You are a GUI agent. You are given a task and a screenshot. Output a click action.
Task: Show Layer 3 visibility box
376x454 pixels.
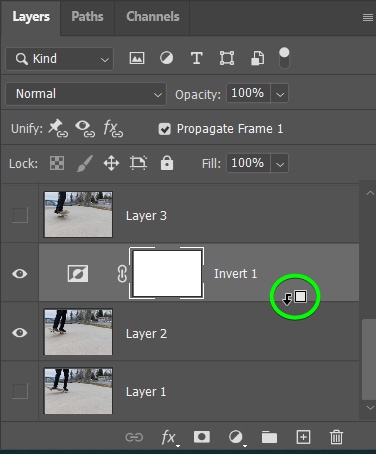20,215
